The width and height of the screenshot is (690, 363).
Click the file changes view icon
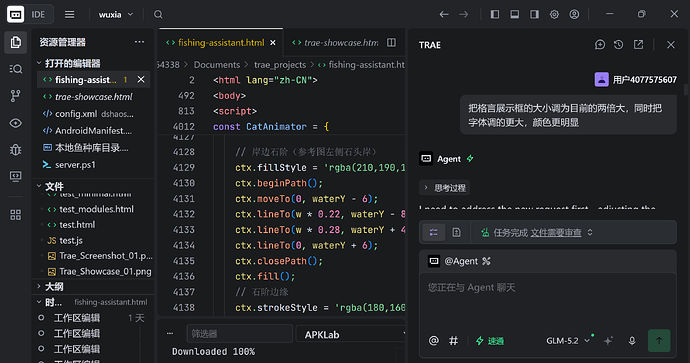tap(456, 232)
